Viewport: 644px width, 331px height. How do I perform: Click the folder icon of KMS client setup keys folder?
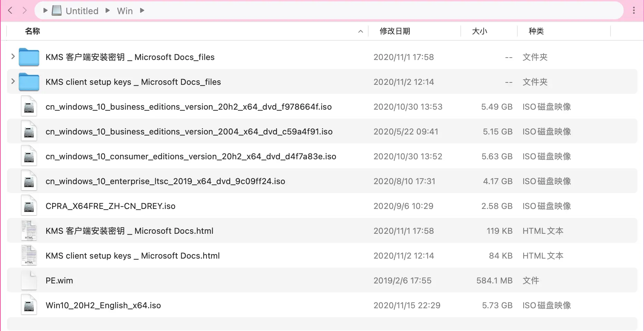[29, 82]
